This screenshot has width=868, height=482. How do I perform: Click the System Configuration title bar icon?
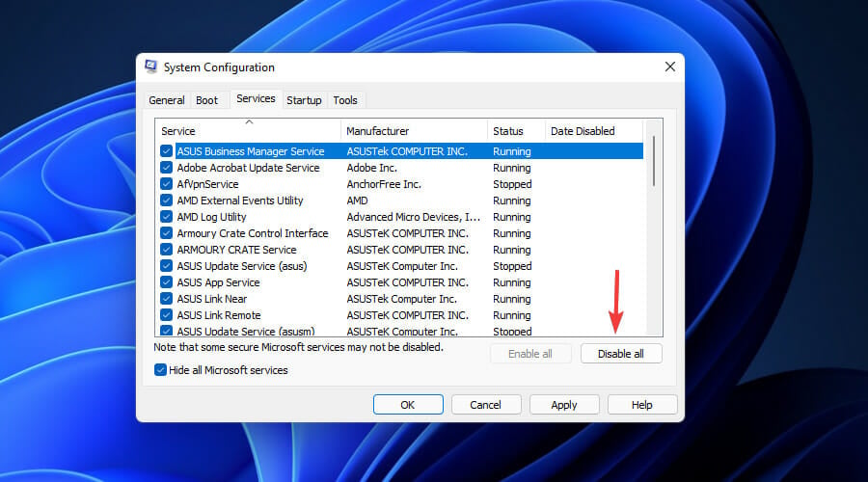tap(150, 67)
